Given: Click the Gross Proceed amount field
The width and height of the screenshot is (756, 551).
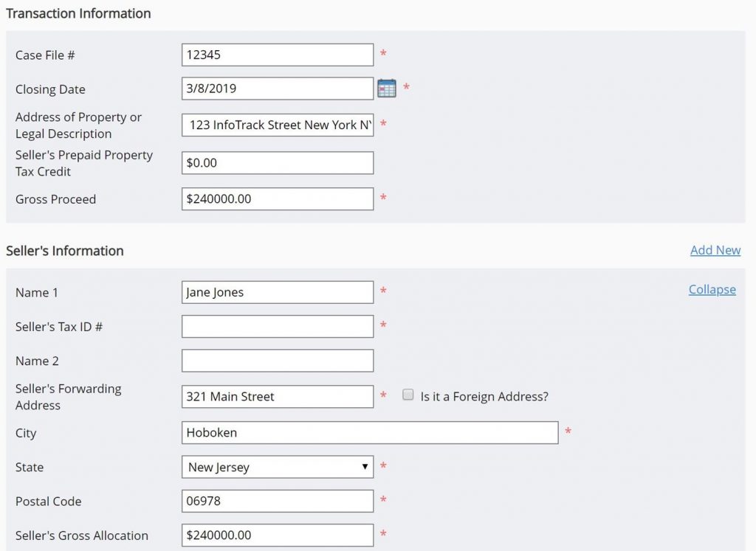Looking at the screenshot, I should tap(277, 198).
